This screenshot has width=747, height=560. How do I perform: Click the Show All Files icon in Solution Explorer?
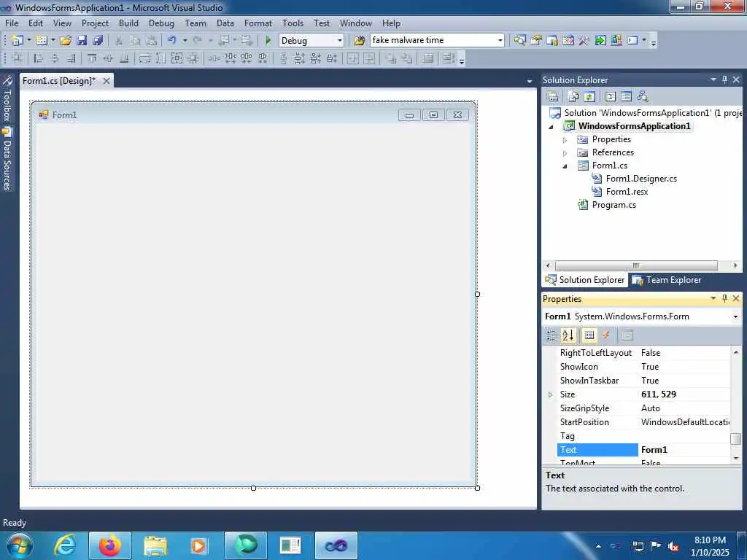pyautogui.click(x=573, y=97)
